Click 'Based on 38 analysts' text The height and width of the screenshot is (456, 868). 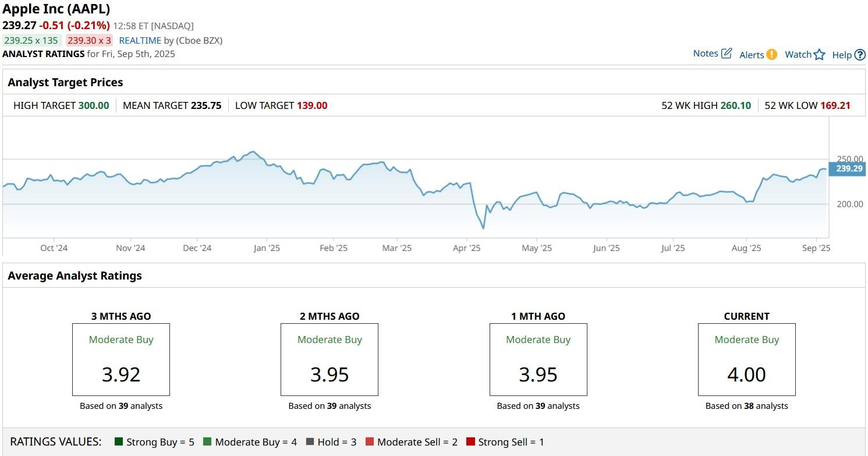pyautogui.click(x=747, y=406)
